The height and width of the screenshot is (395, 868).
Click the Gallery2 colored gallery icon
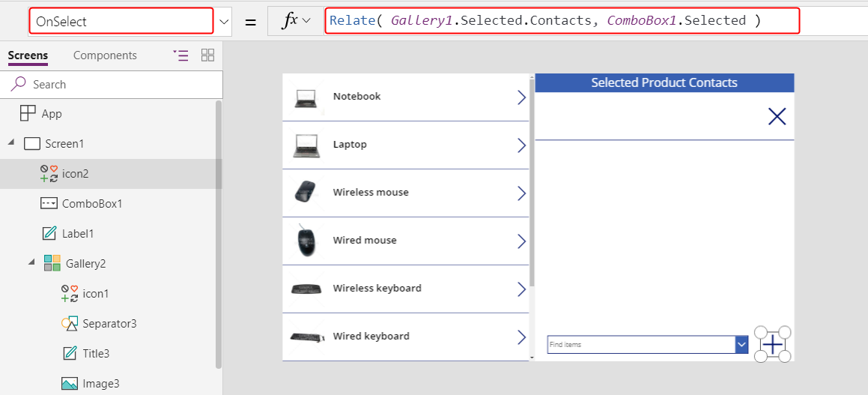pyautogui.click(x=52, y=263)
